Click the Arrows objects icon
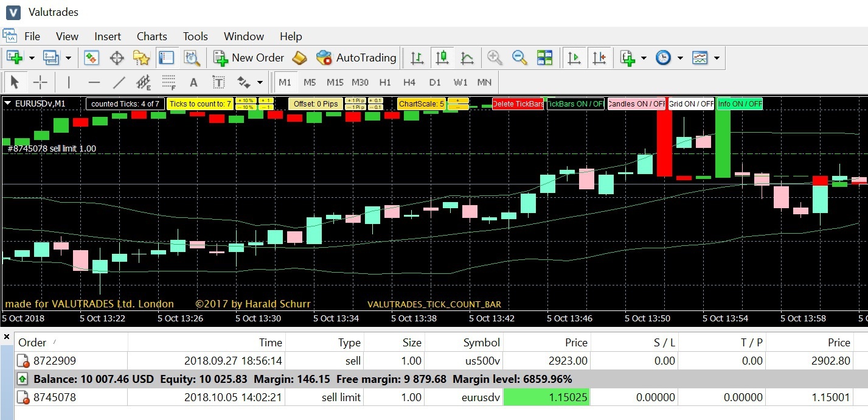This screenshot has height=420, width=868. click(244, 82)
